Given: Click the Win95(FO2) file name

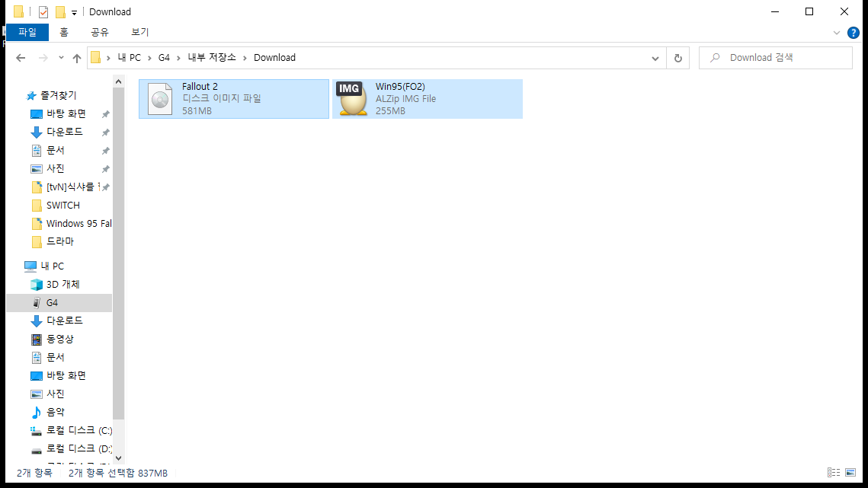Looking at the screenshot, I should point(400,86).
